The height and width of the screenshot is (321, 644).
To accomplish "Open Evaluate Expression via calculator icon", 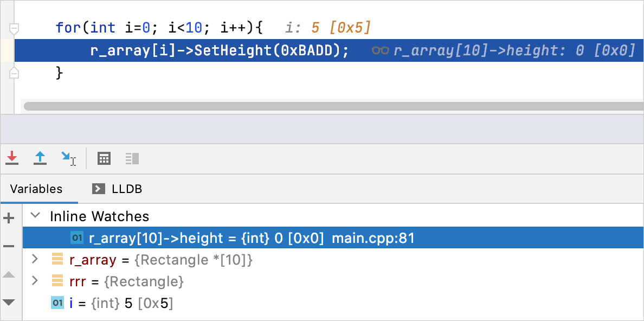I will click(104, 158).
